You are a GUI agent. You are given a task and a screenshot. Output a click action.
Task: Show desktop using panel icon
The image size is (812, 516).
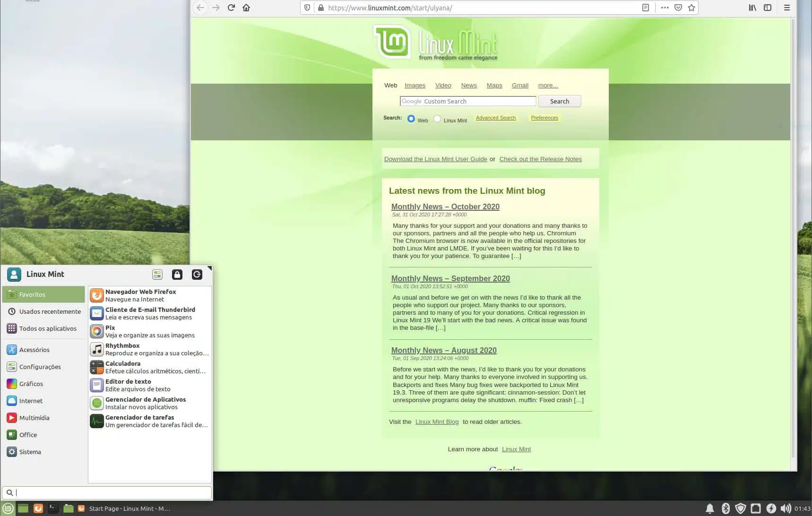click(x=23, y=508)
